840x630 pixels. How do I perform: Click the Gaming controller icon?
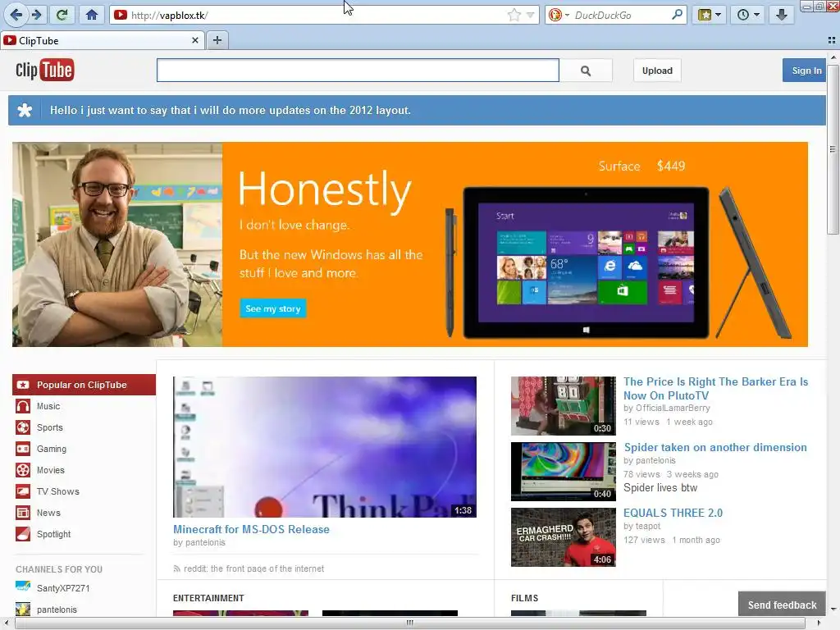click(23, 449)
